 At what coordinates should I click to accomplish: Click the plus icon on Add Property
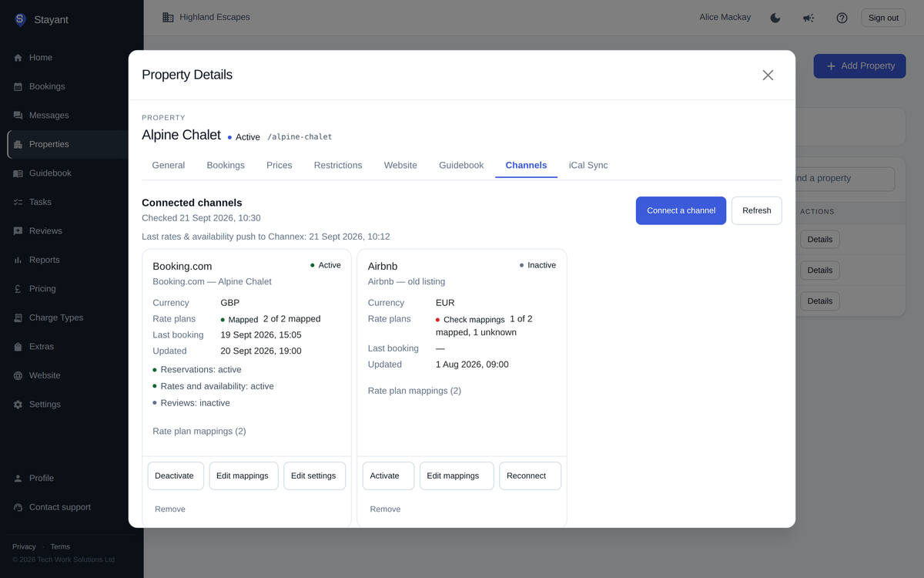(831, 66)
